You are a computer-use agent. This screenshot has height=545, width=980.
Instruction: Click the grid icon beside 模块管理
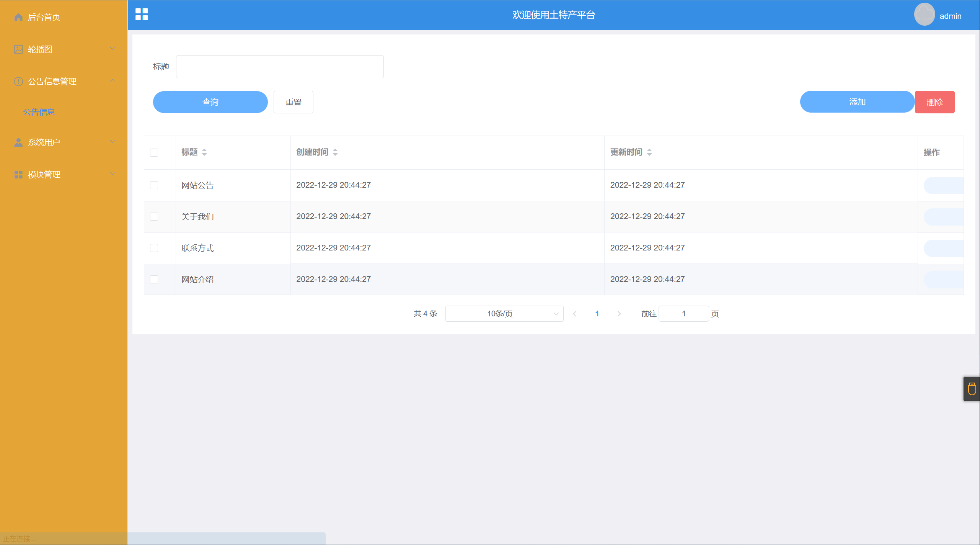[18, 175]
